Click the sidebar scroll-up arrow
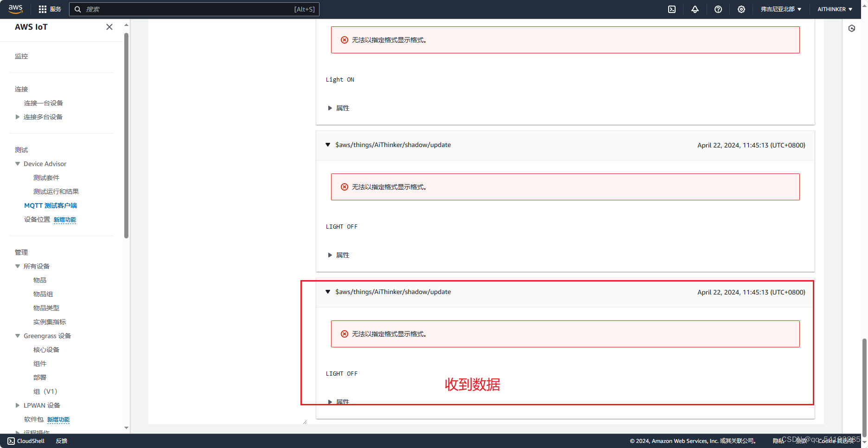This screenshot has height=448, width=868. (x=126, y=25)
